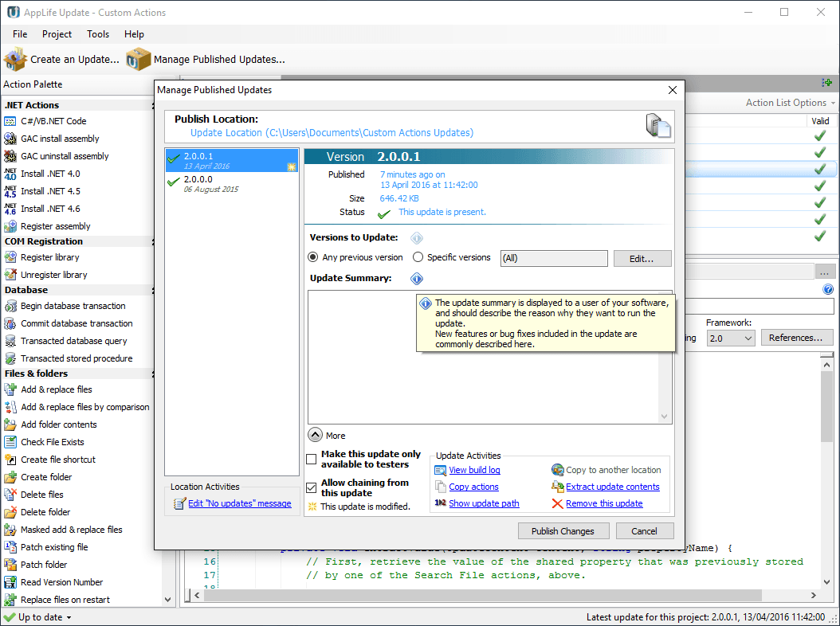Open the View build log link
The height and width of the screenshot is (626, 840).
[474, 470]
